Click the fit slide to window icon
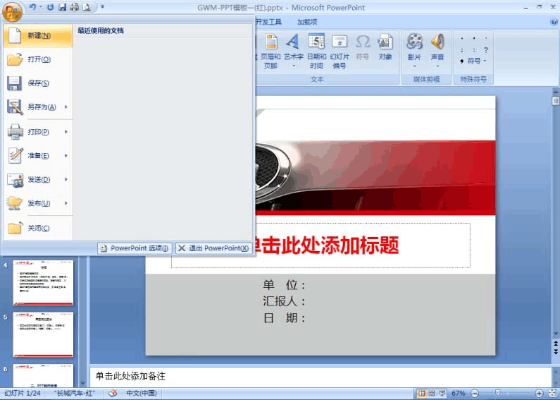 (x=552, y=394)
